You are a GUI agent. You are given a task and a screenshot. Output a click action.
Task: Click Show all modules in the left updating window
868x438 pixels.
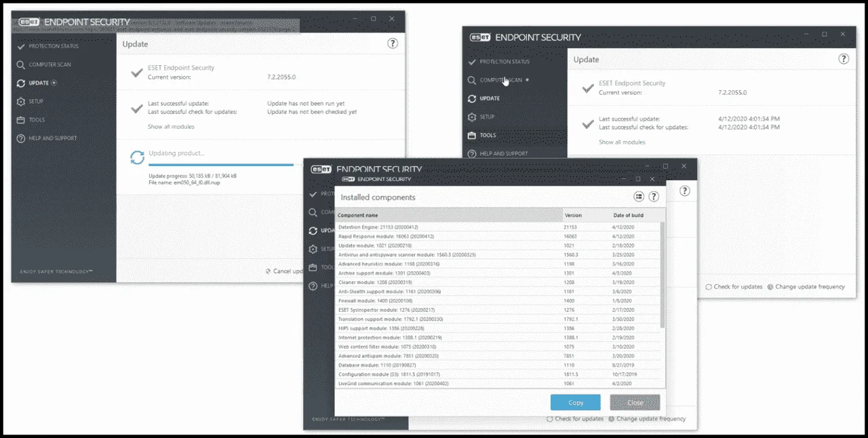(171, 127)
